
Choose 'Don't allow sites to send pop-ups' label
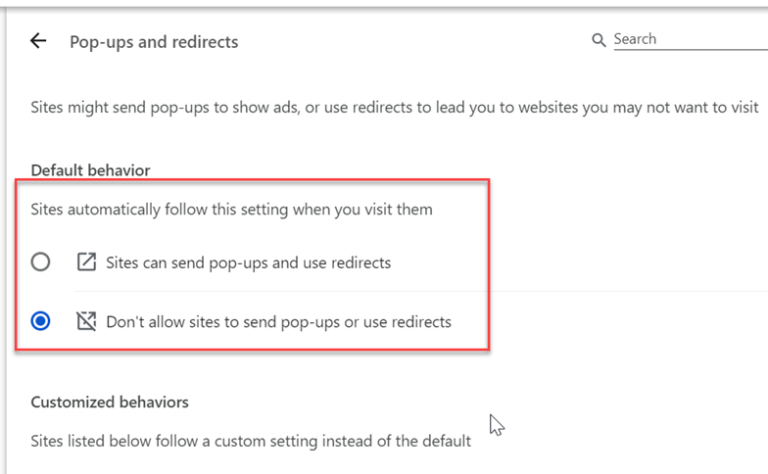(279, 322)
